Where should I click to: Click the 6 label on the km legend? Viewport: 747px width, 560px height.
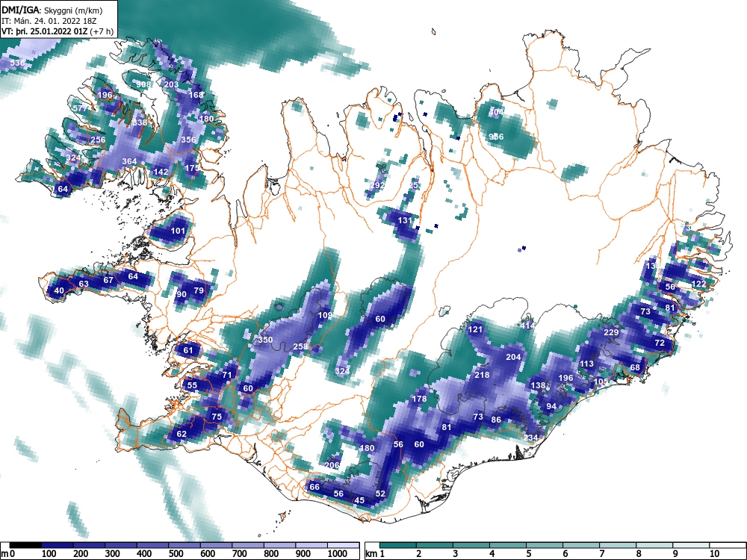coord(565,554)
